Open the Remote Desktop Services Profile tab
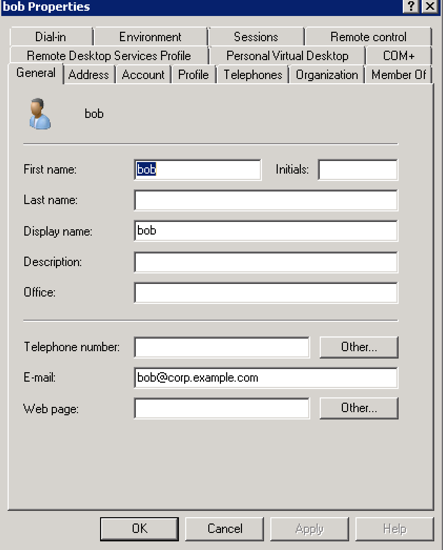Image resolution: width=443 pixels, height=550 pixels. click(x=109, y=55)
